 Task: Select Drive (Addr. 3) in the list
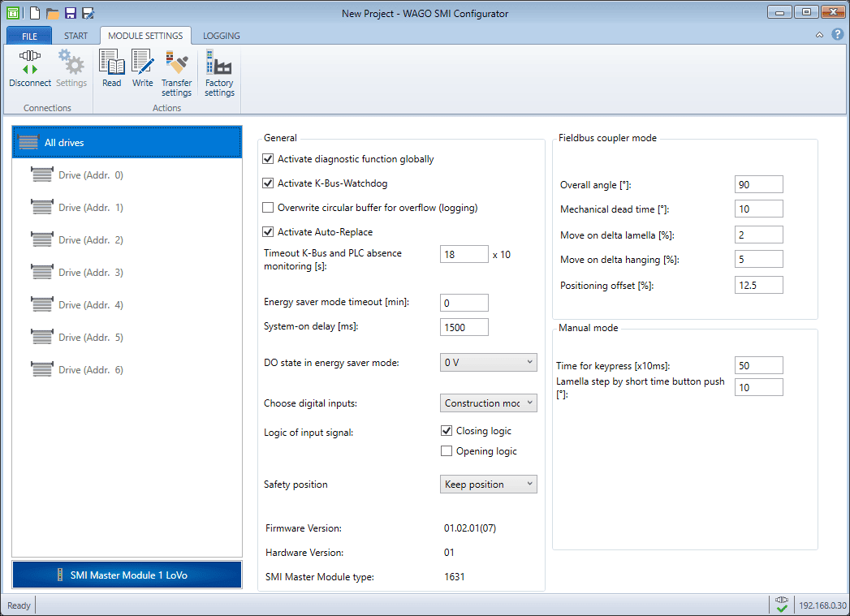90,273
